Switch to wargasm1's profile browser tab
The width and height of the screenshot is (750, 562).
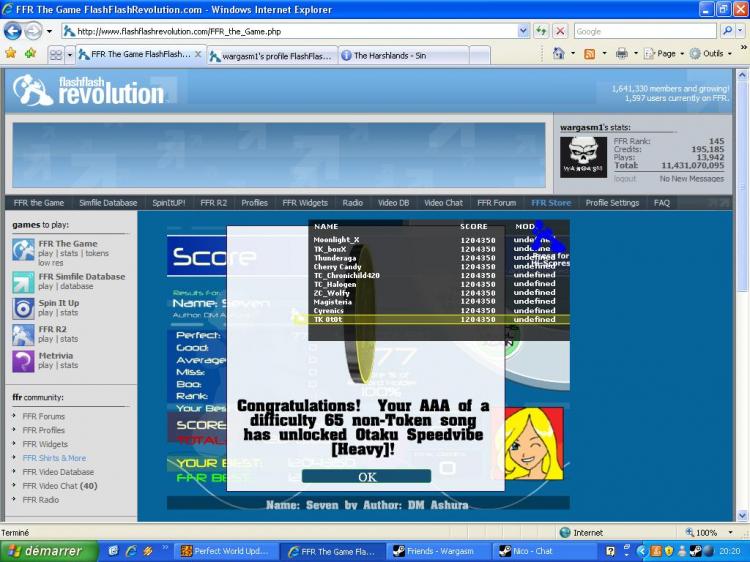point(271,55)
